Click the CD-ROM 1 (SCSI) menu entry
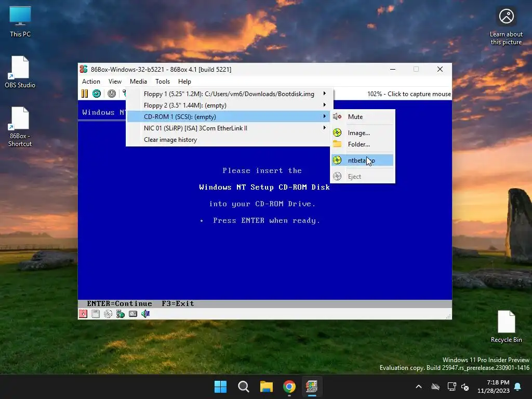 [229, 117]
